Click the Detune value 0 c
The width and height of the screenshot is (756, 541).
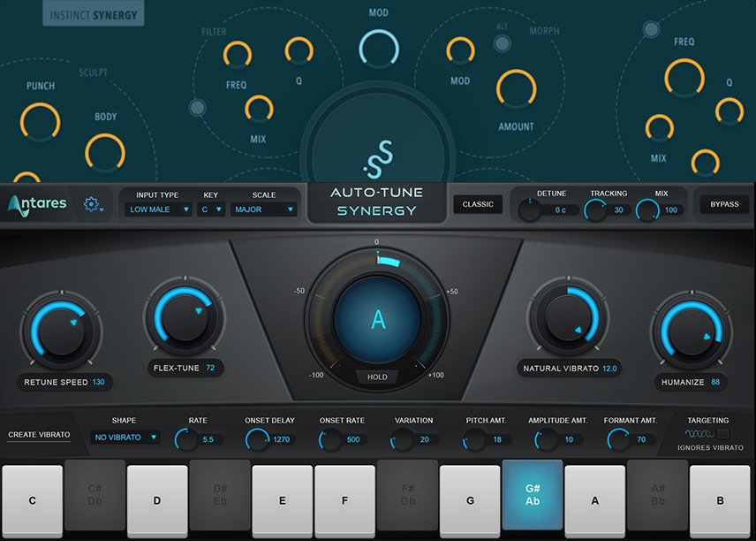pos(560,210)
